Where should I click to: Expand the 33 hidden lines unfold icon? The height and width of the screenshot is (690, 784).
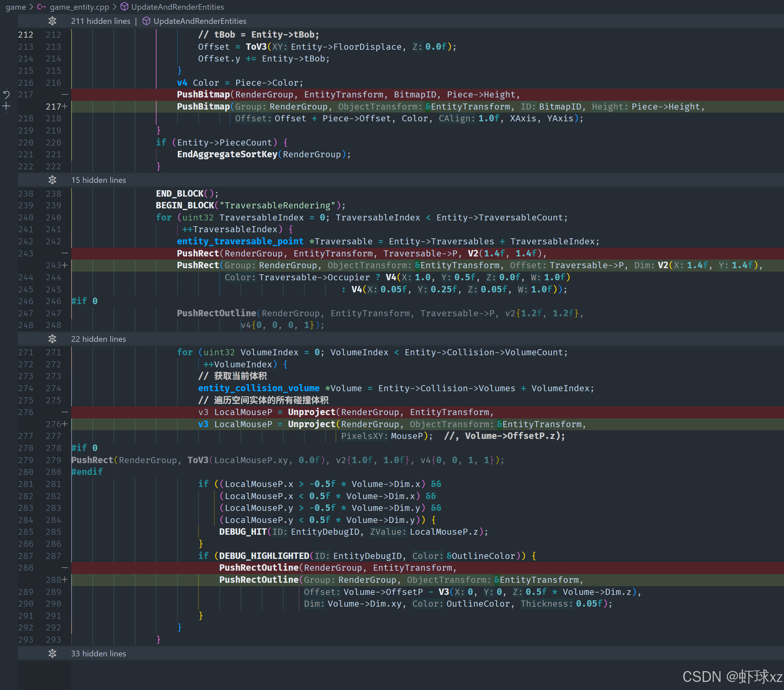[52, 654]
